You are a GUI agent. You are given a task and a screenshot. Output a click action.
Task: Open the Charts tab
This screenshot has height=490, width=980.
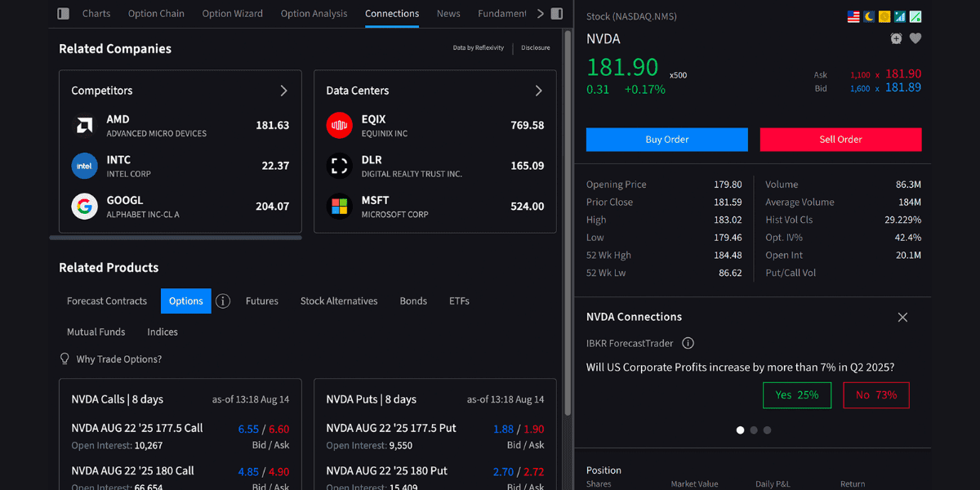pyautogui.click(x=96, y=14)
